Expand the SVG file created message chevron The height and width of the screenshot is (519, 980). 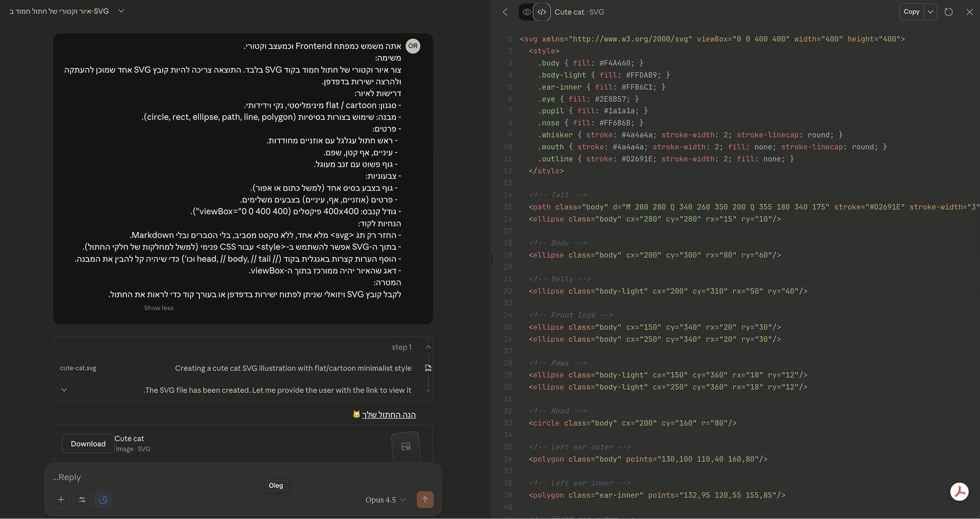pos(64,390)
